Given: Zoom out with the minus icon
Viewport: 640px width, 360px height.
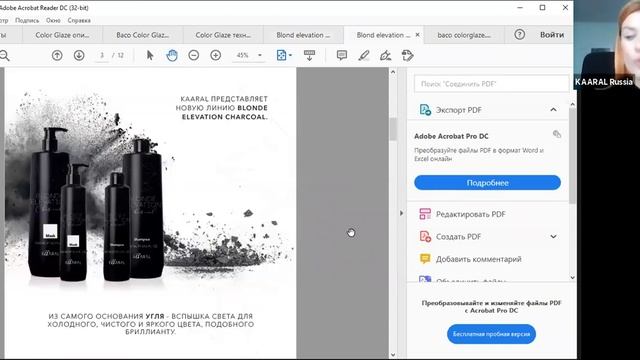Looking at the screenshot, I should [194, 55].
